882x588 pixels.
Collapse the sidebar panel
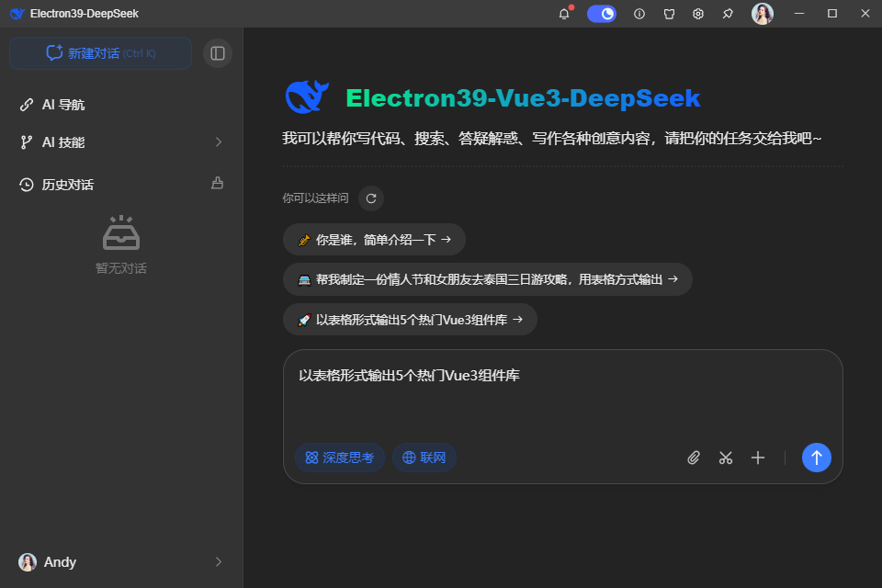tap(218, 53)
